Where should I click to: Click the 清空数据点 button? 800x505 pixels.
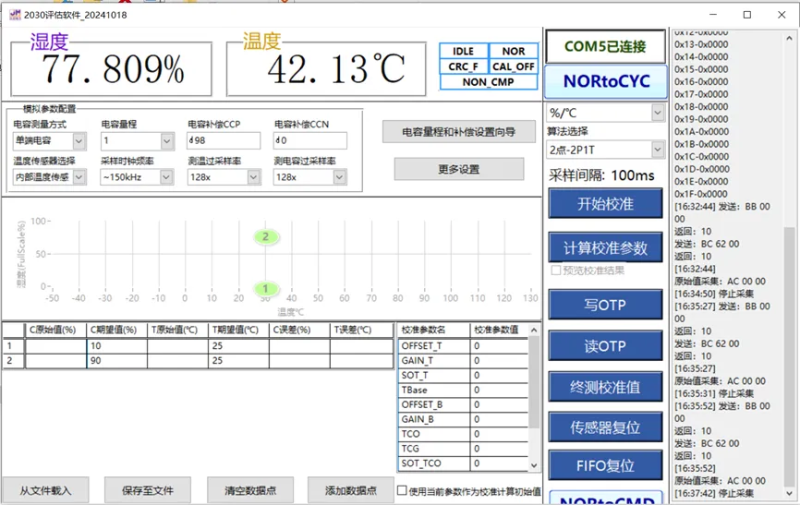[x=250, y=491]
